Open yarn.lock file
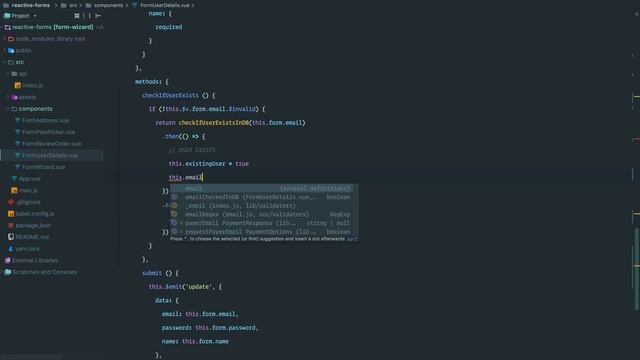640x360 pixels. tap(27, 249)
